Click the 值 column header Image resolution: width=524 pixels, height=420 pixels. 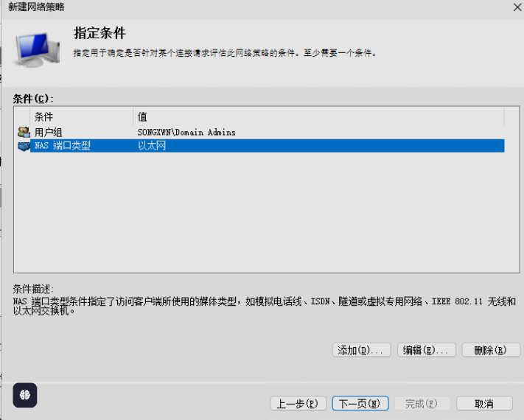(318, 116)
